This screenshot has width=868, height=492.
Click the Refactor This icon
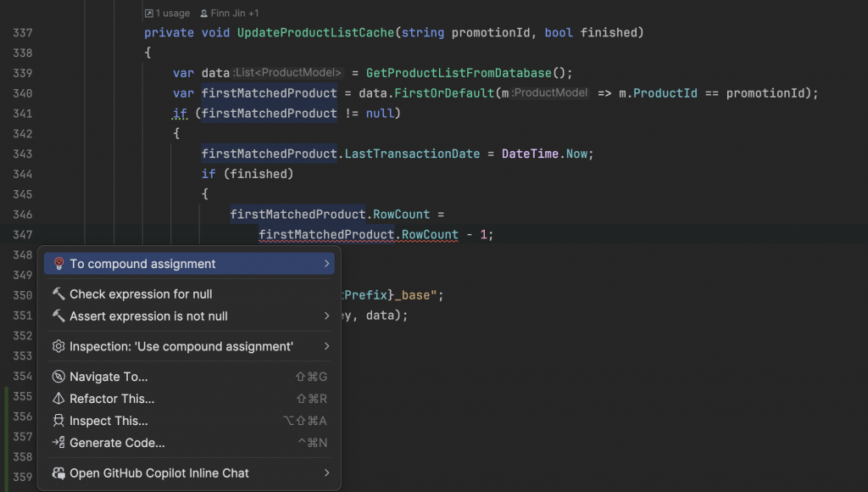pos(58,399)
